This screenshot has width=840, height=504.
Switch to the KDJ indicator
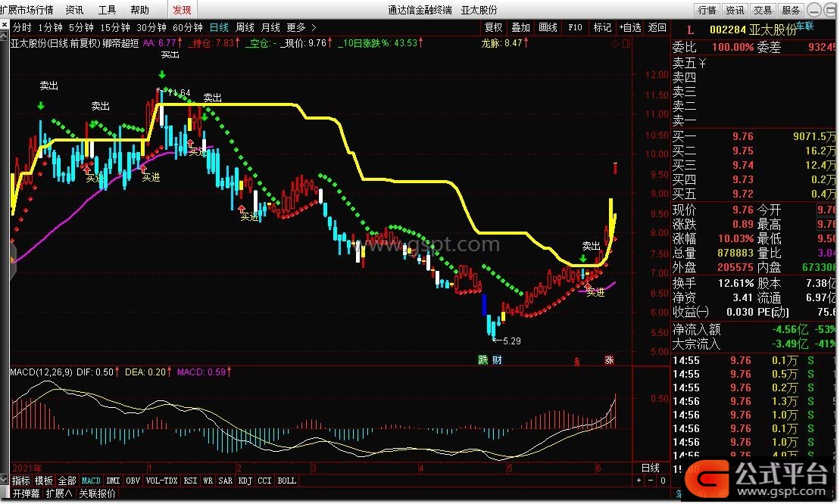pyautogui.click(x=245, y=481)
